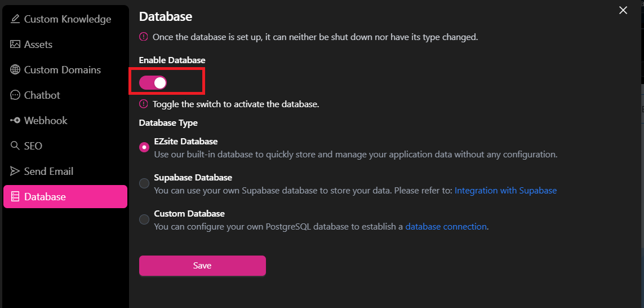Click the Chatbot speech bubble icon
This screenshot has height=308, width=644.
(15, 95)
